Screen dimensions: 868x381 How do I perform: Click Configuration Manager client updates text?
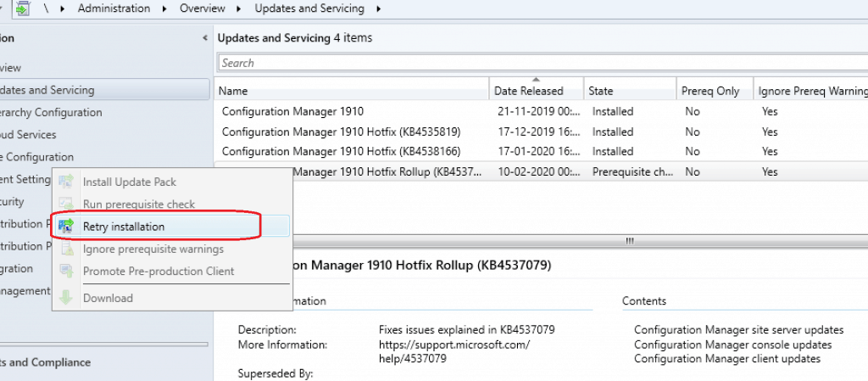[726, 359]
